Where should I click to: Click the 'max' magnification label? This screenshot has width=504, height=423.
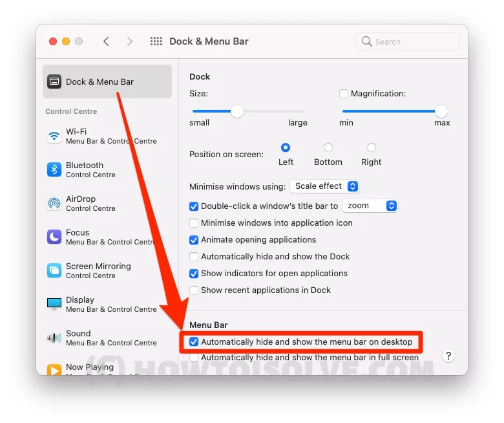442,122
